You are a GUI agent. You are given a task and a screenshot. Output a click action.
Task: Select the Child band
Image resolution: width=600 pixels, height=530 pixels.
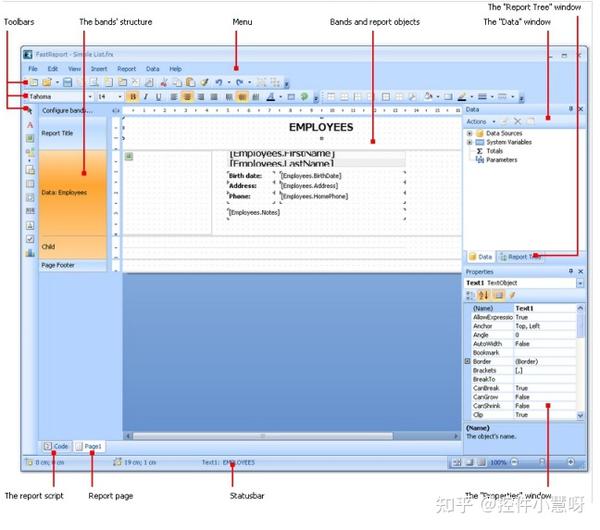coord(73,247)
